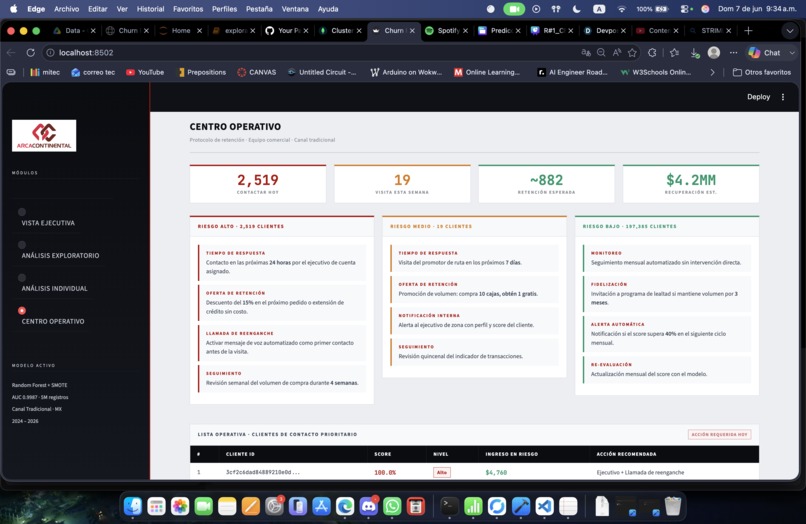Open Edge settings and more menu
This screenshot has width=806, height=524.
(733, 52)
